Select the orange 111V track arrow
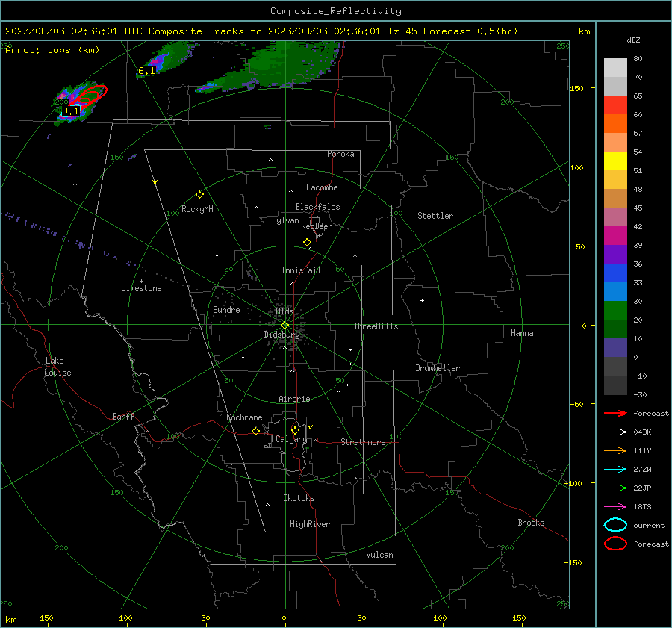Screen dimensions: 672x628 tap(615, 450)
